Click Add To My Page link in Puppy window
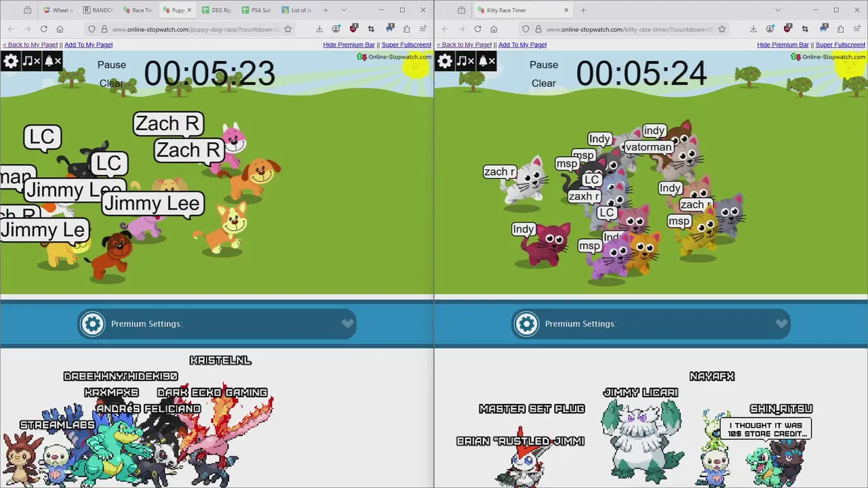The height and width of the screenshot is (488, 868). click(x=88, y=45)
